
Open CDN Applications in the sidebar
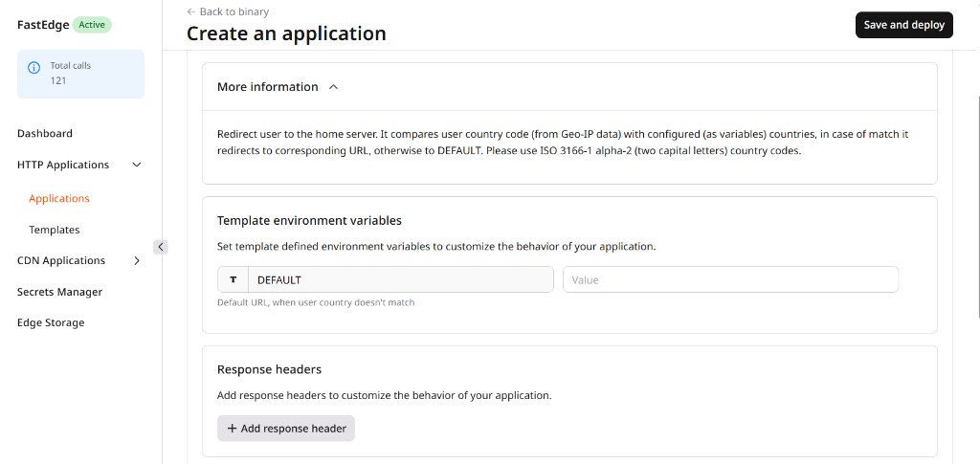tap(61, 260)
